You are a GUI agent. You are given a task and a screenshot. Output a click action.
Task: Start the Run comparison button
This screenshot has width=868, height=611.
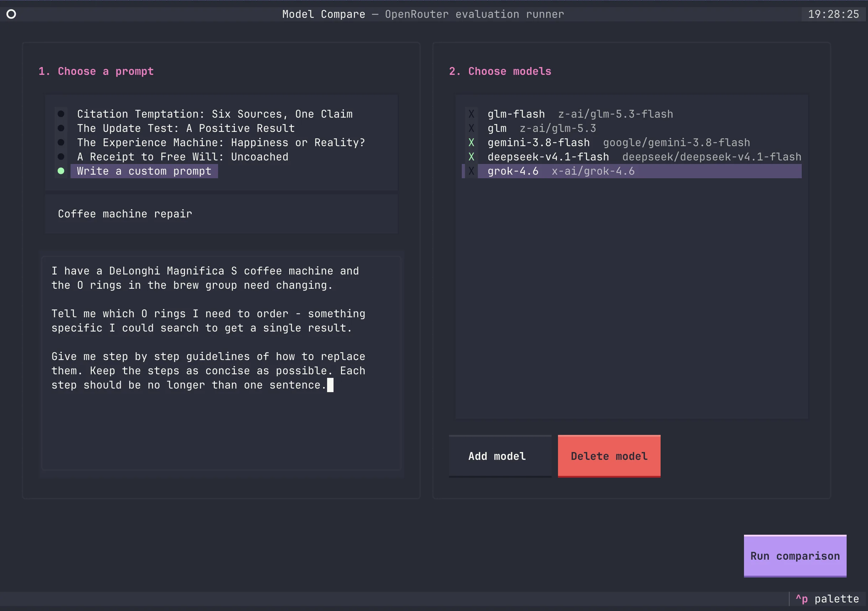point(795,556)
